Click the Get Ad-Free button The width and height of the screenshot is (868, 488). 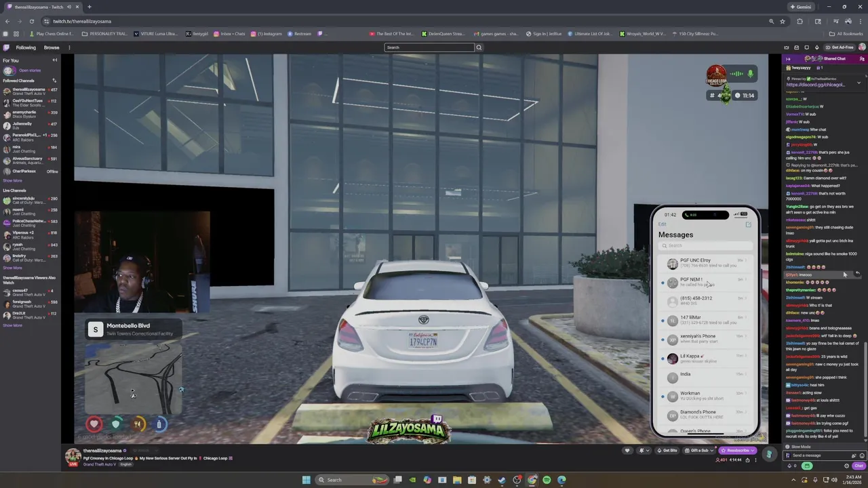tap(840, 47)
